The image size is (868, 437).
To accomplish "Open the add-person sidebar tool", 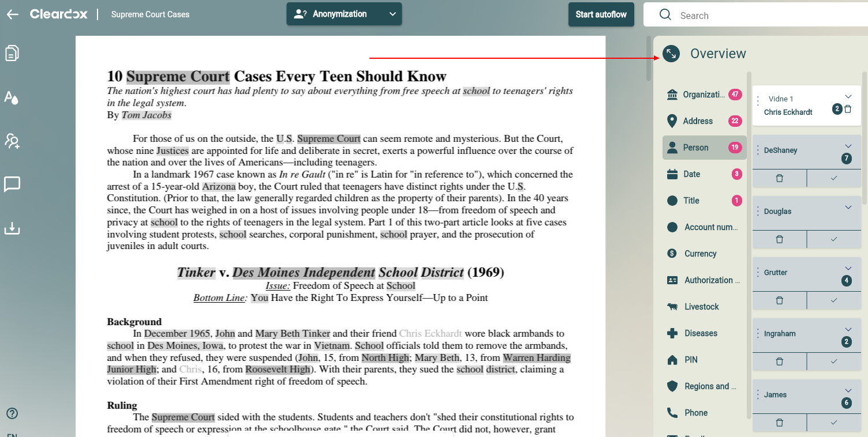I will coord(12,141).
